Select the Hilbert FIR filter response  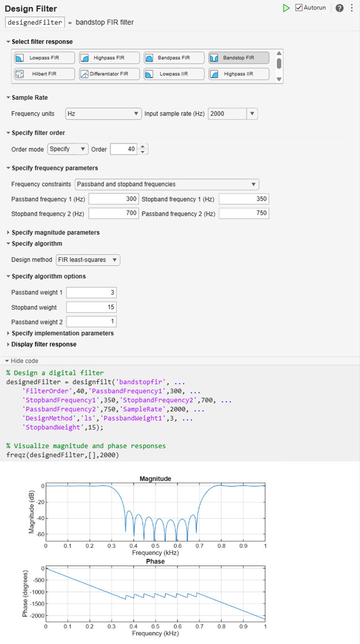pos(44,74)
